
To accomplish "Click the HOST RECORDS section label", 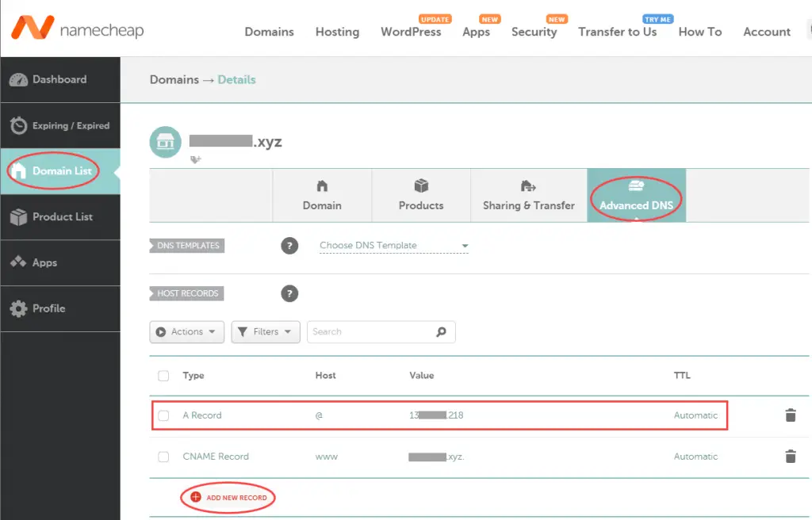I will [187, 293].
